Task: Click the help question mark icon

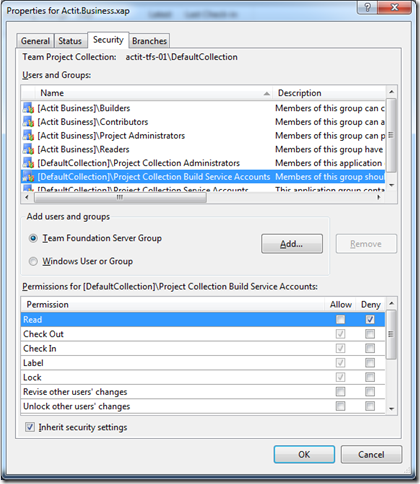Action: [367, 7]
